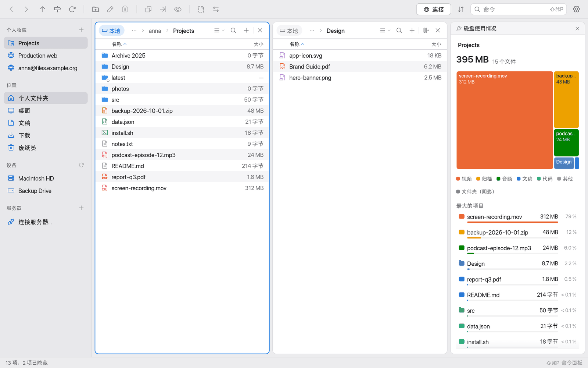Click the 连接服务器… entry

(46, 222)
